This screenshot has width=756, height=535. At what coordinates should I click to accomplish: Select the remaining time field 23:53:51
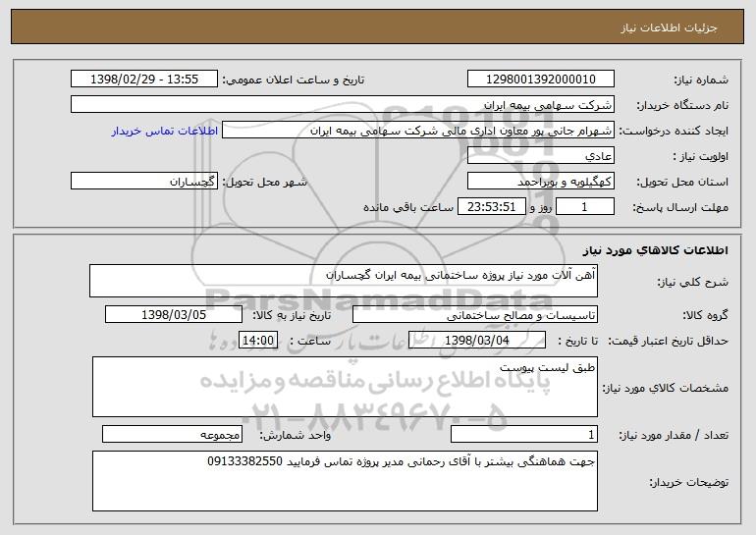pyautogui.click(x=491, y=206)
